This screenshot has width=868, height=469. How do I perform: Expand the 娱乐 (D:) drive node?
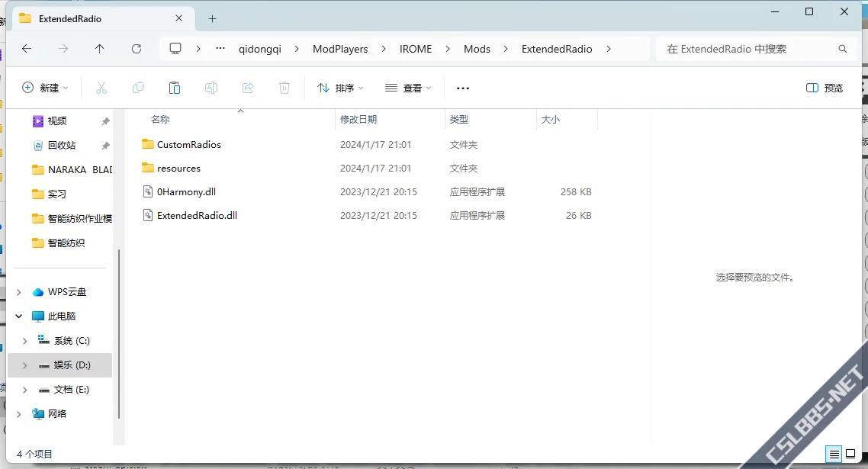[x=24, y=365]
